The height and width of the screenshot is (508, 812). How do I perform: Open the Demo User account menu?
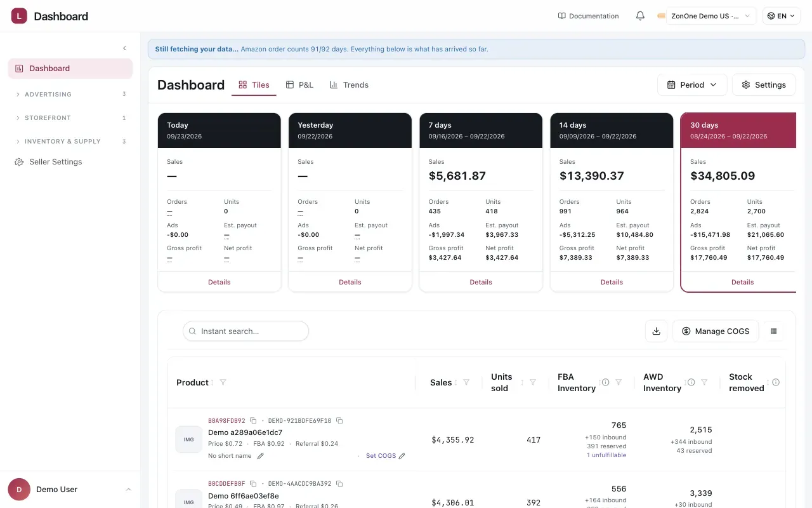pyautogui.click(x=70, y=490)
